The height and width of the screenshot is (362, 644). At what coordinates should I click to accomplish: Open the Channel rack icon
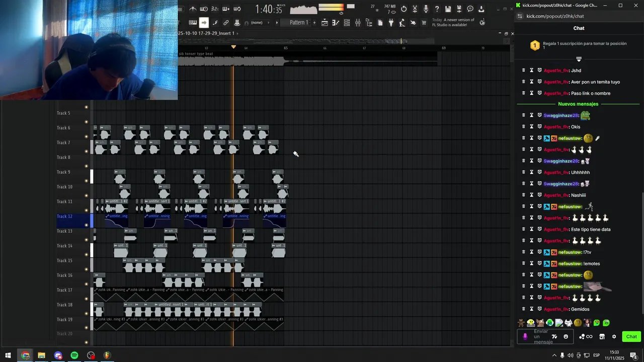tap(347, 23)
